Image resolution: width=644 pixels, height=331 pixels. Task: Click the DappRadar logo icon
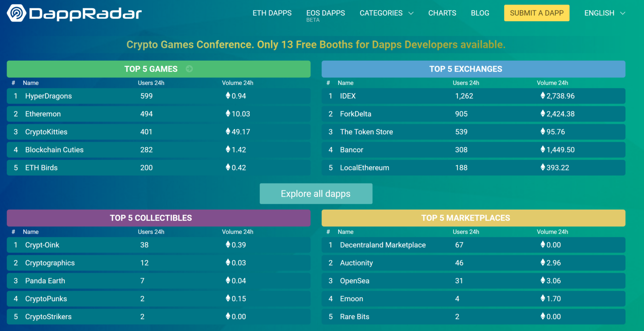coord(17,13)
